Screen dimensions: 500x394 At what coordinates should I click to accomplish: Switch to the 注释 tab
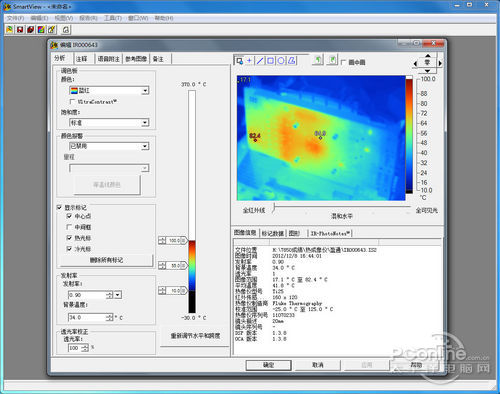pos(82,59)
